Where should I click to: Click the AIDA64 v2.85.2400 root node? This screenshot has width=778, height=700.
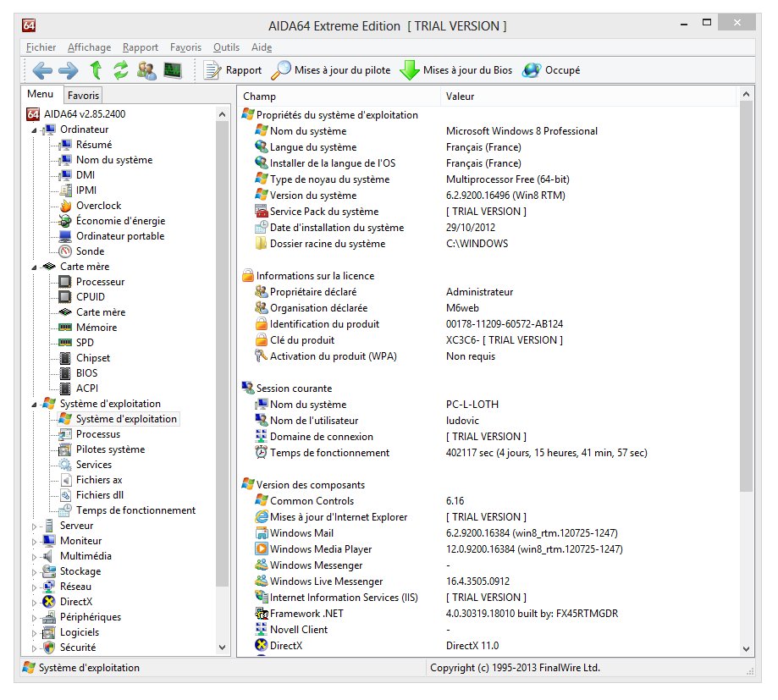[x=85, y=114]
